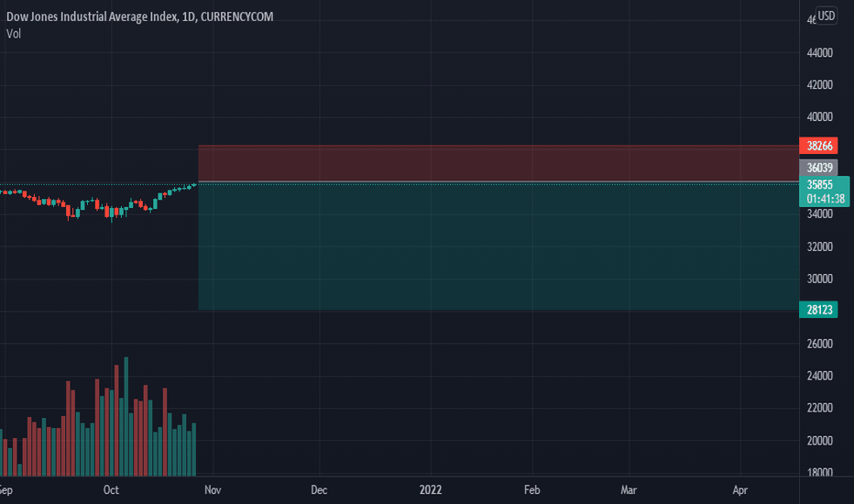Click the 35855 current price label

point(820,185)
